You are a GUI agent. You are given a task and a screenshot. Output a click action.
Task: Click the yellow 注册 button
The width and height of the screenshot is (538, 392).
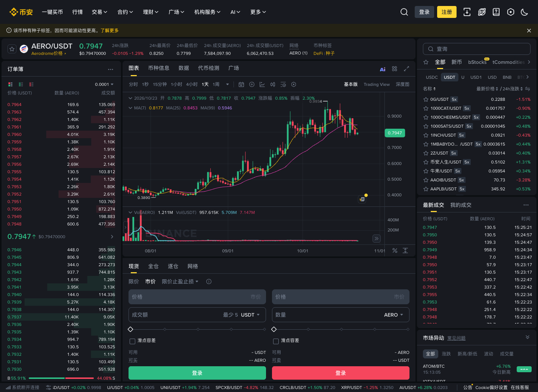pos(447,12)
